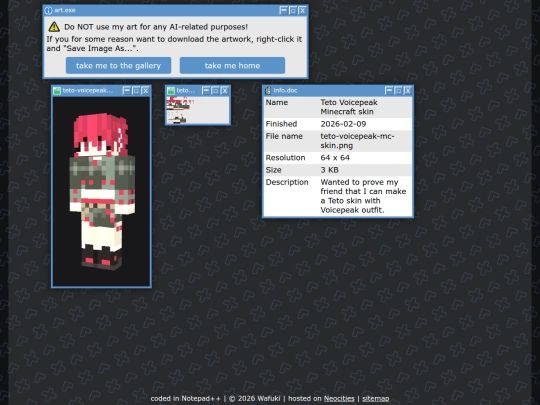Click the Teto Minecraft skin 3D render image
The width and height of the screenshot is (540, 405).
(x=101, y=191)
